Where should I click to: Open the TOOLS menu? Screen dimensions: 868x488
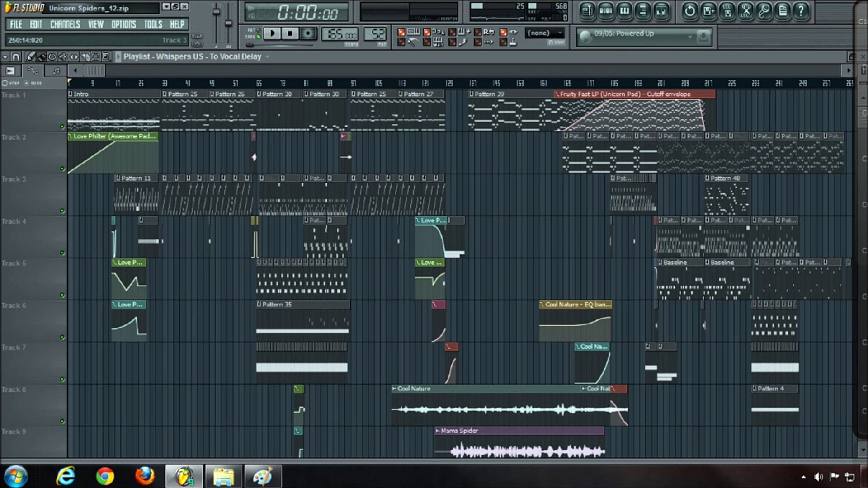(x=153, y=24)
